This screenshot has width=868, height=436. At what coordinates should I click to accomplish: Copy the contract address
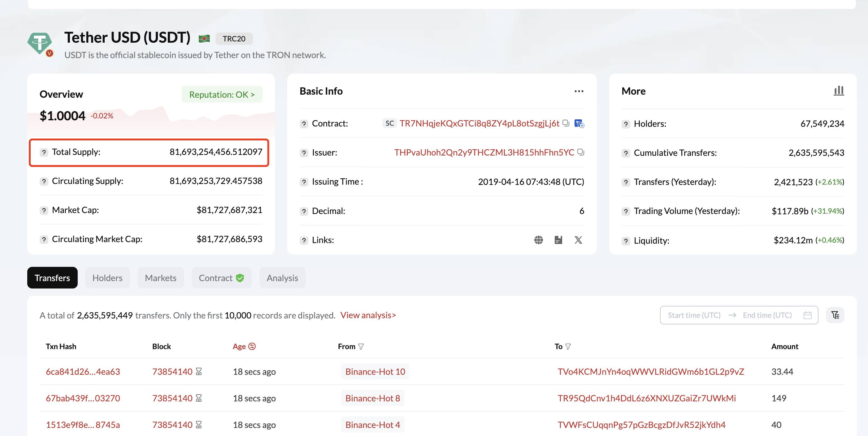566,123
